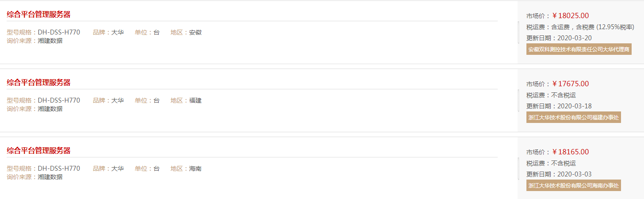Image resolution: width=644 pixels, height=199 pixels.
Task: Open the Fujian 综合平台管理服务器 listing title
Action: tap(38, 82)
